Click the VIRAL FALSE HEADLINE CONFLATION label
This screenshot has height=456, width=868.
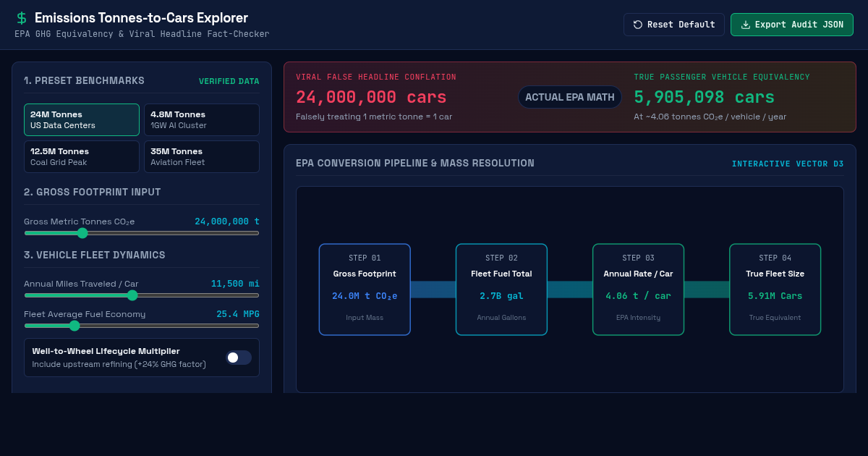pos(376,77)
